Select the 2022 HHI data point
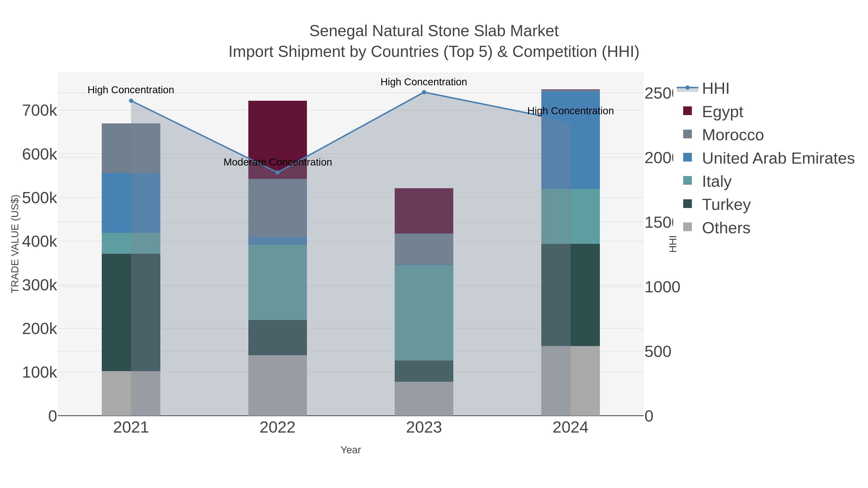868x488 pixels. pos(278,173)
